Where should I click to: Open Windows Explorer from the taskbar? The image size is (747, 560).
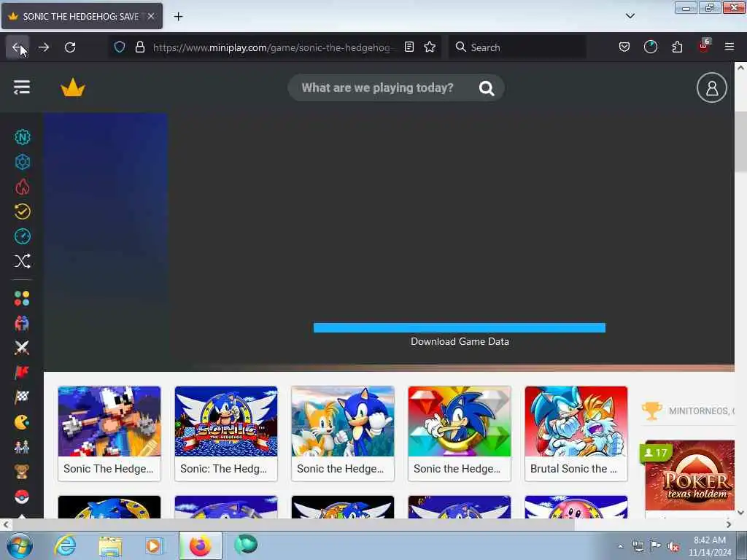click(x=110, y=545)
